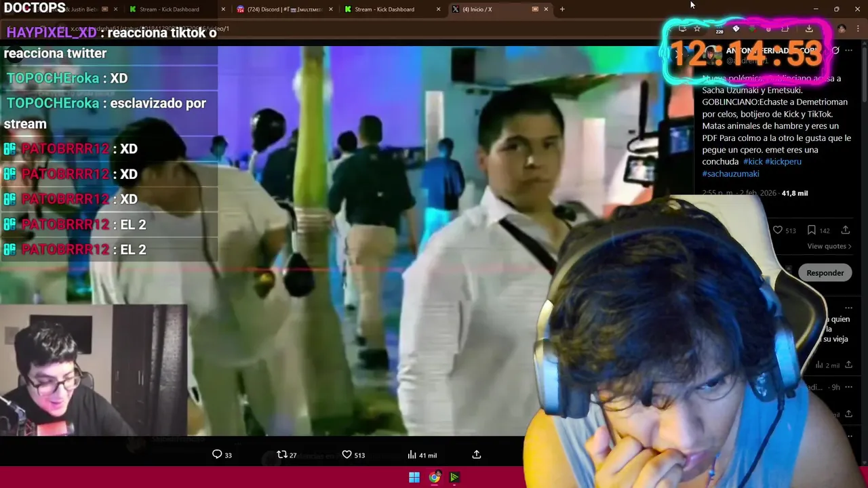Bookmark this page with star icon
Viewport: 868px width, 488px height.
[x=697, y=29]
